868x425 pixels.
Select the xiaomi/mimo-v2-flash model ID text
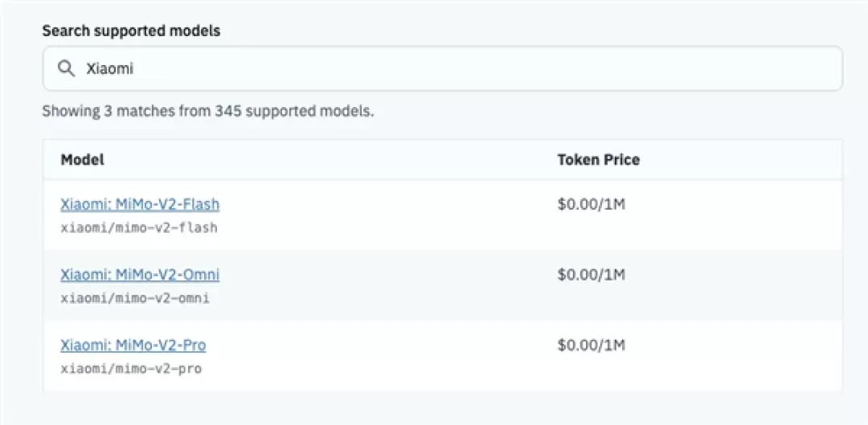[x=139, y=227]
